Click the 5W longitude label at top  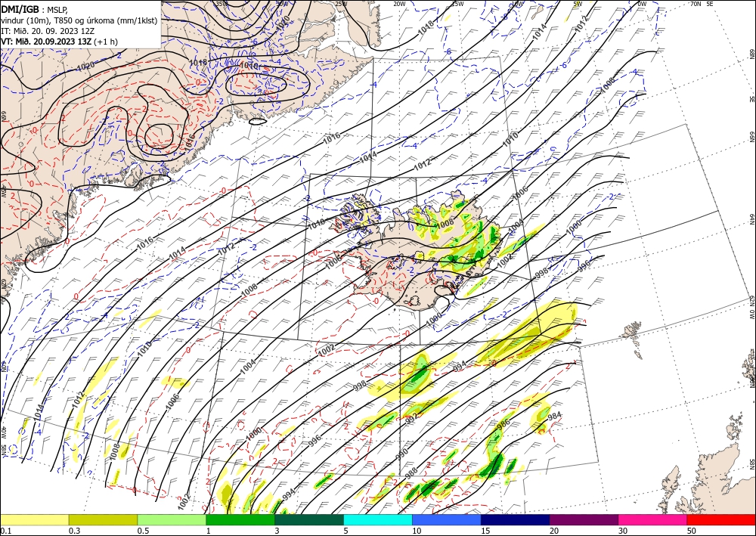pyautogui.click(x=578, y=4)
